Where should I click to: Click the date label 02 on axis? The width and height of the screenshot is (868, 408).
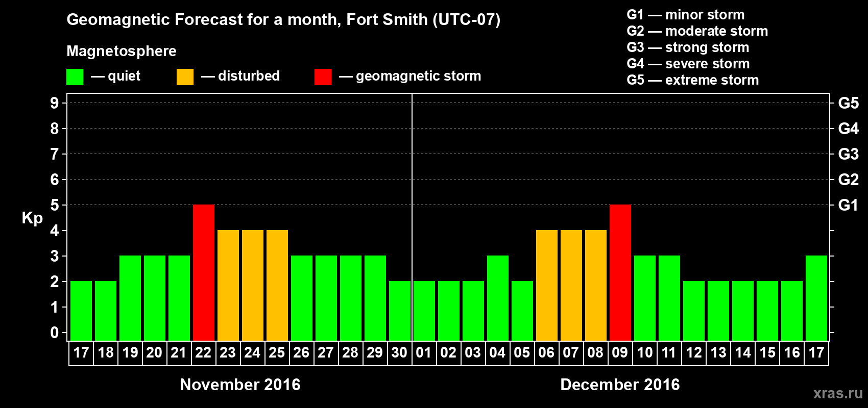448,353
